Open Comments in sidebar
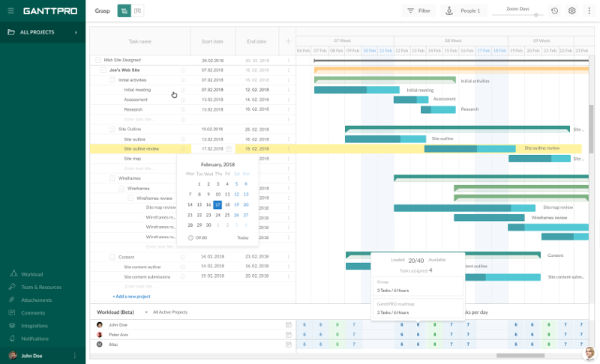This screenshot has width=600, height=364. click(33, 313)
